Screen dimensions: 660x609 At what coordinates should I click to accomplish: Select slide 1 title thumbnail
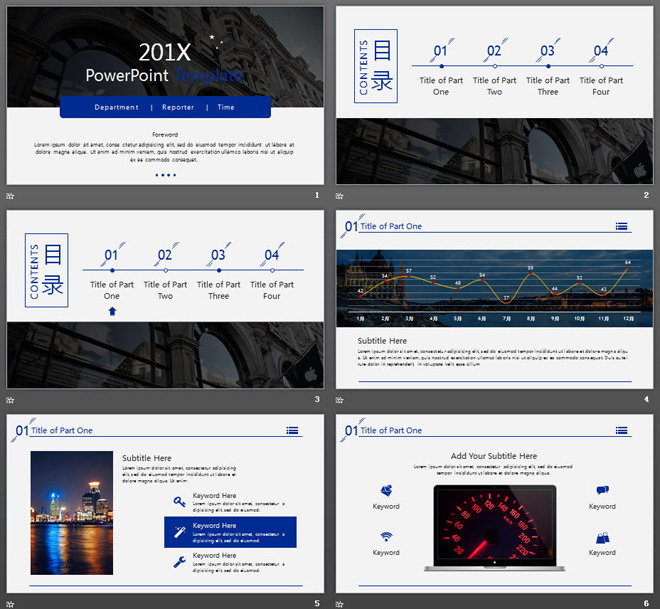(x=165, y=96)
